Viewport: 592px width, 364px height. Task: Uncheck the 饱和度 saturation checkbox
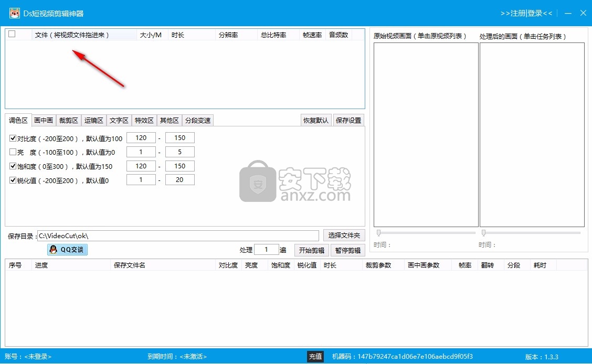(x=13, y=166)
